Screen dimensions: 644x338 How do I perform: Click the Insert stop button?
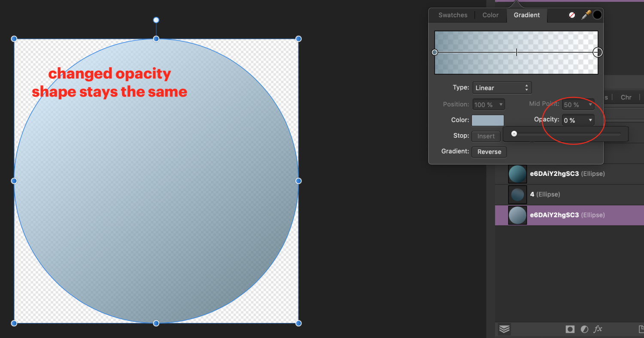coord(486,136)
